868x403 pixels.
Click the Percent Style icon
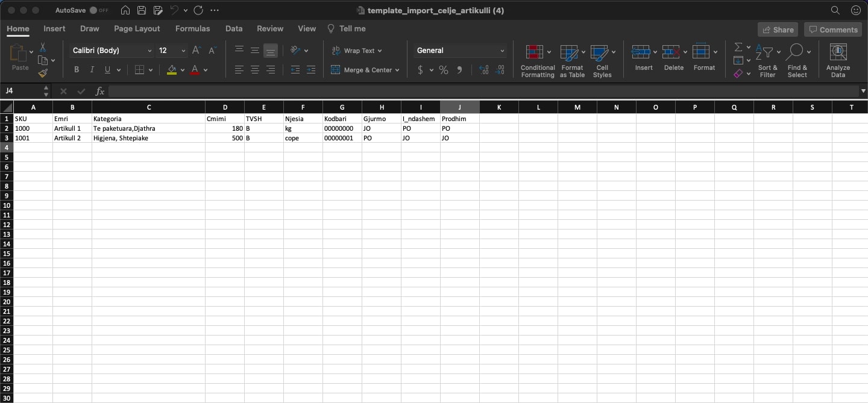tap(444, 70)
